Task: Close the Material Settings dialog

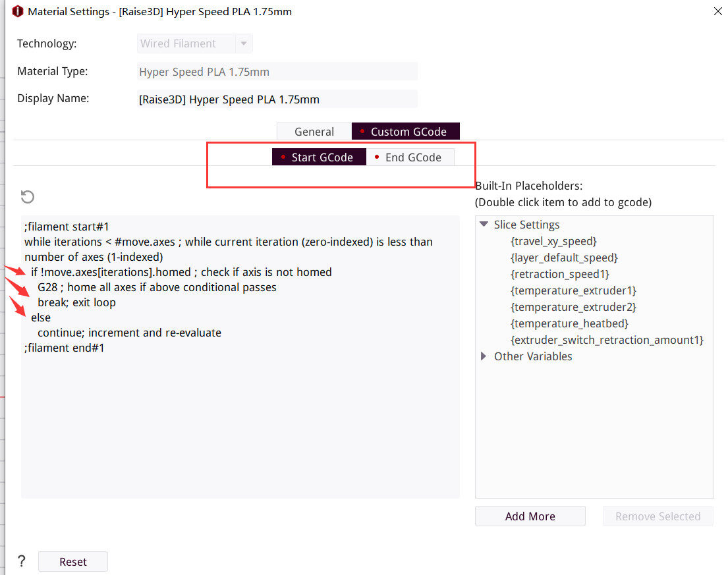Action: tap(717, 11)
